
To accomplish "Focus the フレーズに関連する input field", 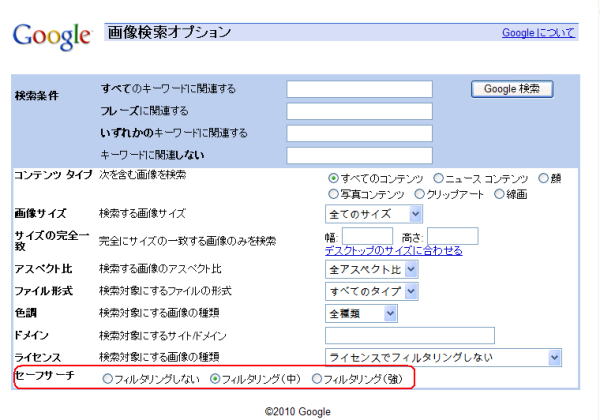I will (x=359, y=111).
